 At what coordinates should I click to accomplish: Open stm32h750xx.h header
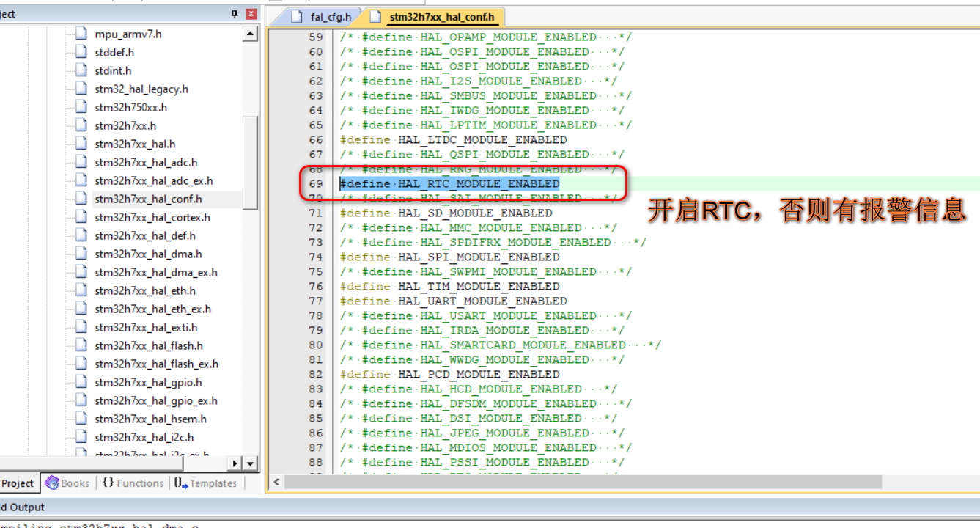tap(130, 107)
